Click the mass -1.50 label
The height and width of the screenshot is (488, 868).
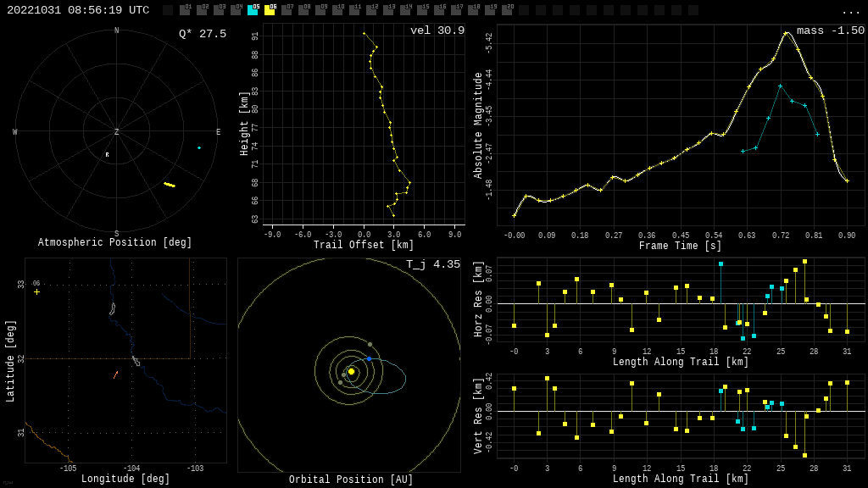(x=830, y=30)
